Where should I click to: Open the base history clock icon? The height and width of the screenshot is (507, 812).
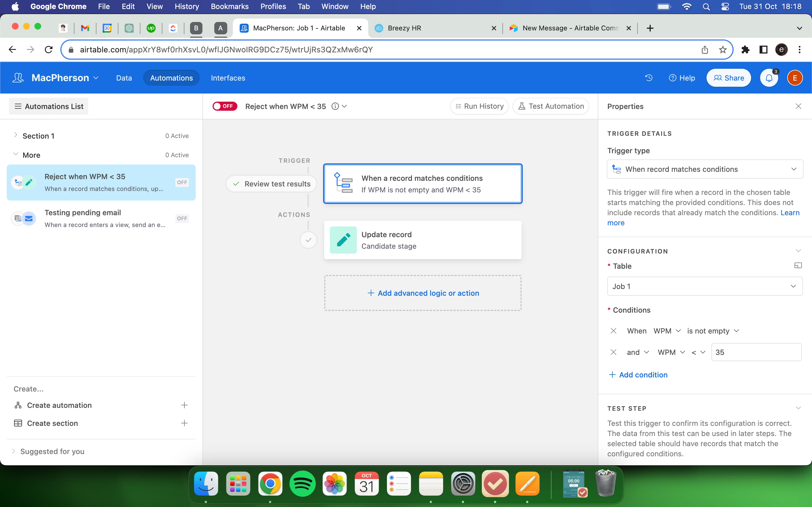pos(648,78)
